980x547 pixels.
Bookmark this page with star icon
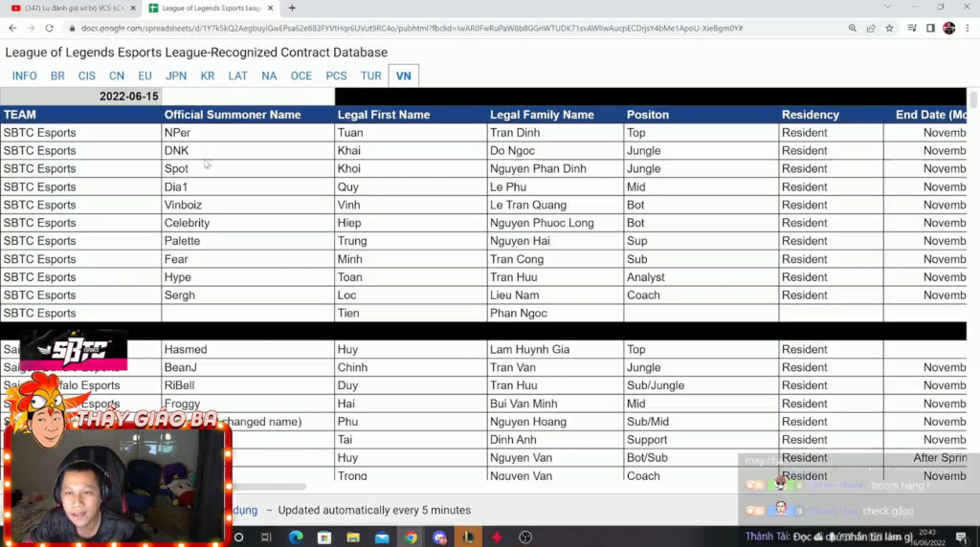pyautogui.click(x=889, y=28)
